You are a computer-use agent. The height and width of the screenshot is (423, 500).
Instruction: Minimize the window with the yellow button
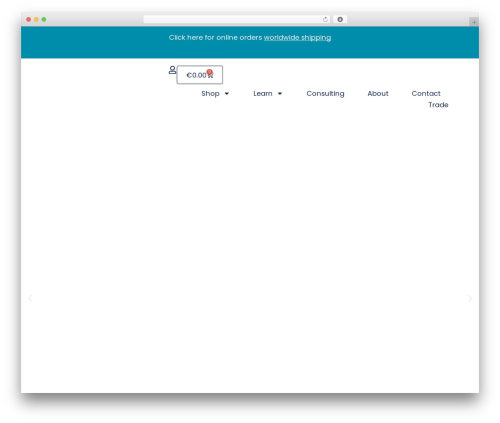click(x=36, y=20)
